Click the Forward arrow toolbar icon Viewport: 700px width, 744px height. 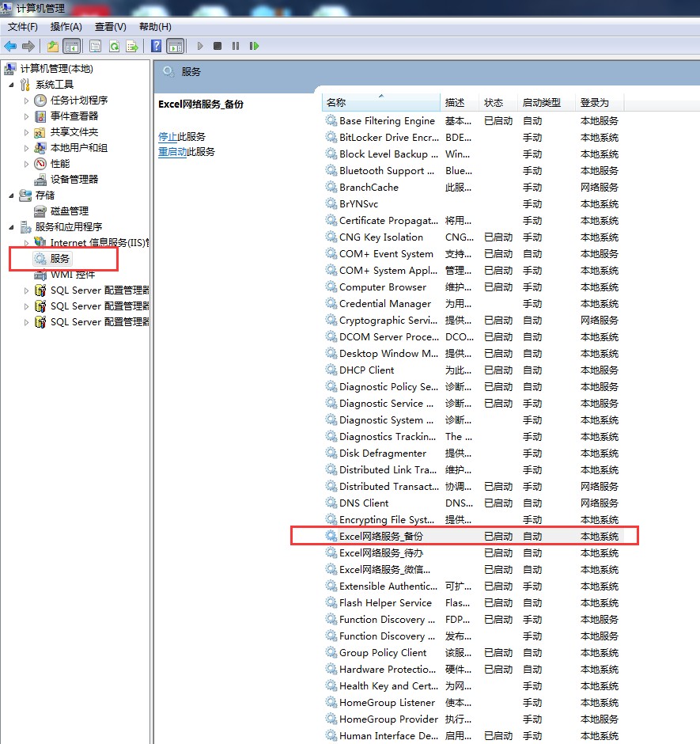click(28, 46)
